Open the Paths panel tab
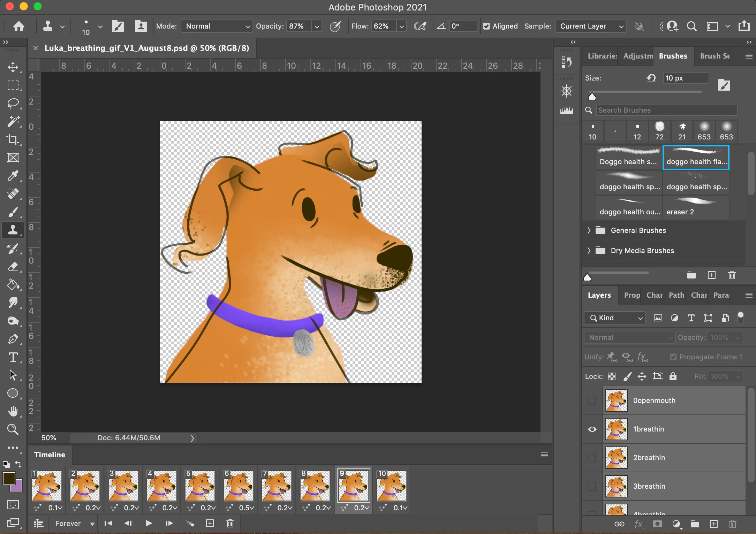 pyautogui.click(x=676, y=295)
